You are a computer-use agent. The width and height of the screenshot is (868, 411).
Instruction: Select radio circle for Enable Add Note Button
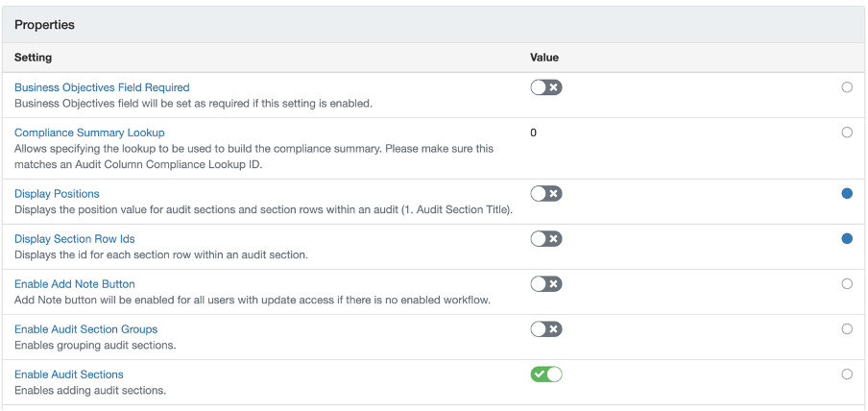847,284
